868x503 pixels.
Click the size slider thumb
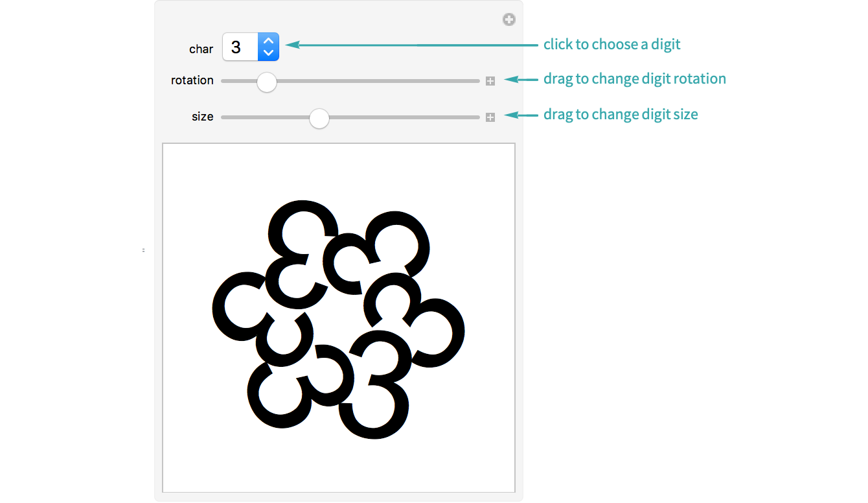pyautogui.click(x=319, y=118)
